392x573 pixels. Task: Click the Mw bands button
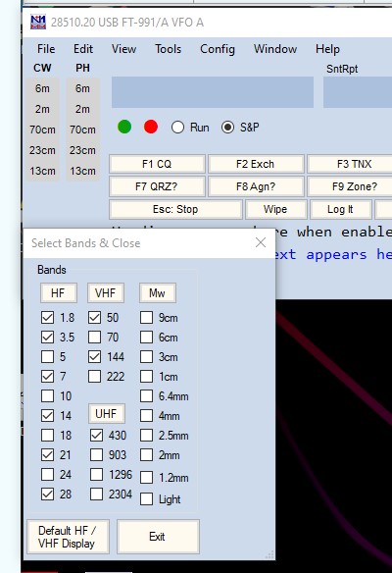pos(158,292)
